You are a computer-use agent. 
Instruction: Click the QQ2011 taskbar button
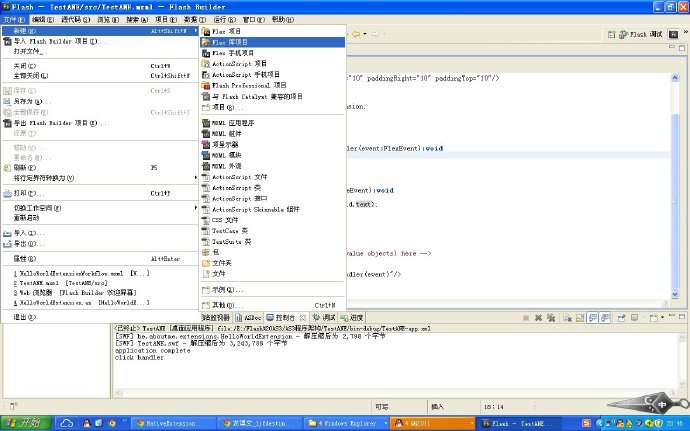click(433, 424)
